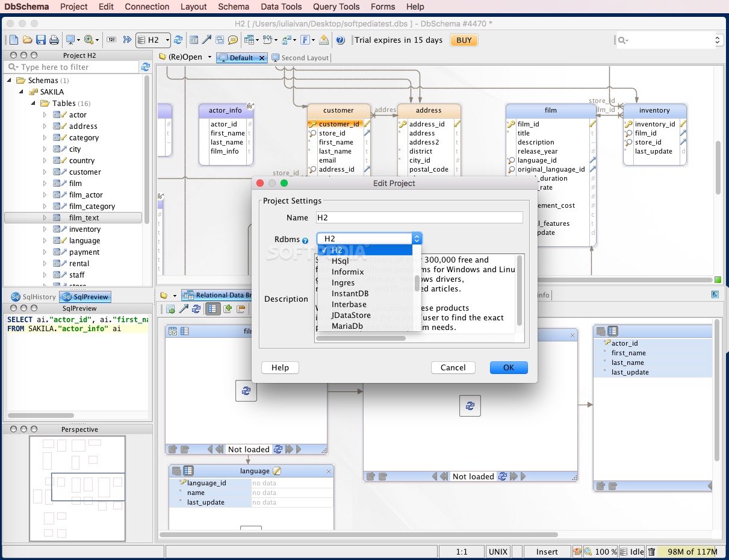Open the Data Tools menu
This screenshot has width=729, height=560.
(281, 7)
